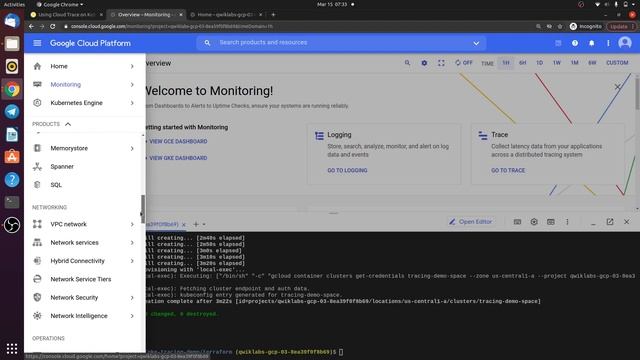Click GO TO LOGGING link
The height and width of the screenshot is (360, 640).
point(347,170)
